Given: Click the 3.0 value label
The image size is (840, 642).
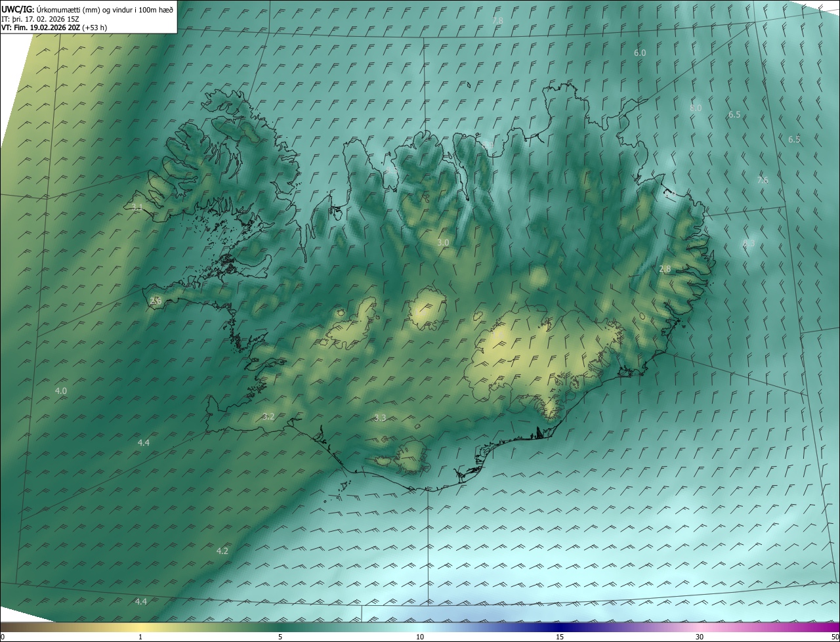Looking at the screenshot, I should click(443, 243).
